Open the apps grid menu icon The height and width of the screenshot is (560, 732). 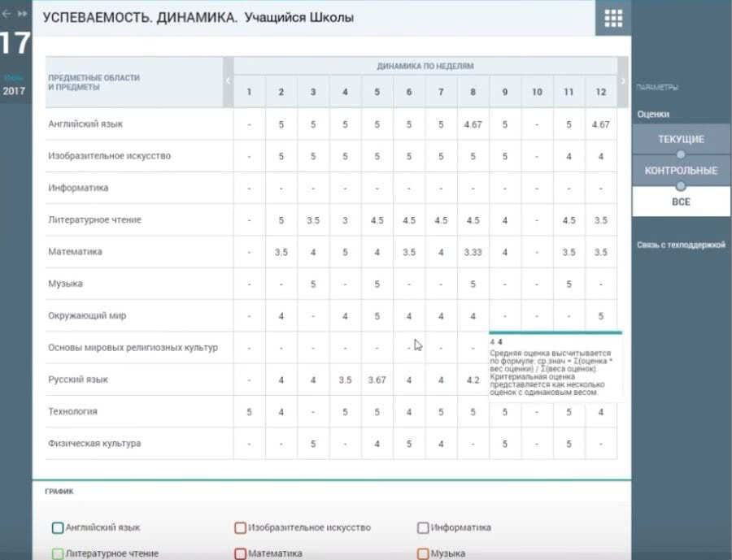click(613, 18)
